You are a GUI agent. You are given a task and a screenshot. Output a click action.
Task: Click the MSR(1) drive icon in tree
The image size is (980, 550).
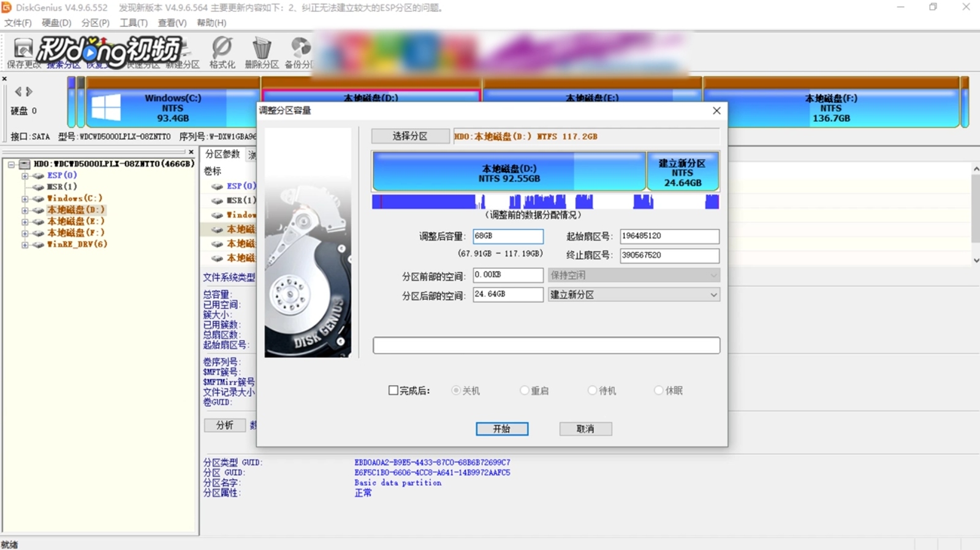point(38,187)
